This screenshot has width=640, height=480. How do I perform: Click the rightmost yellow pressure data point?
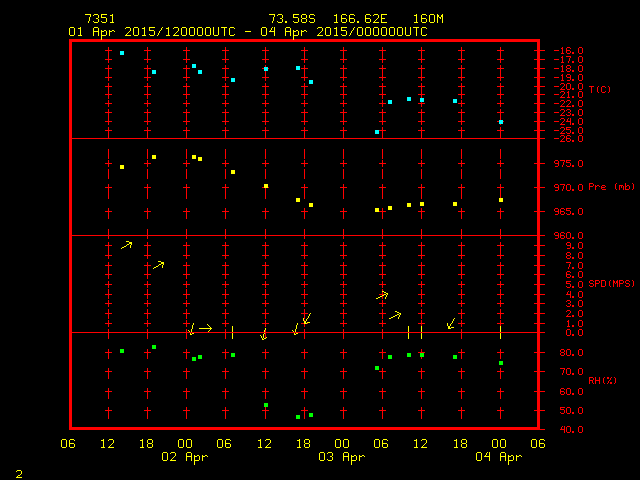click(501, 200)
